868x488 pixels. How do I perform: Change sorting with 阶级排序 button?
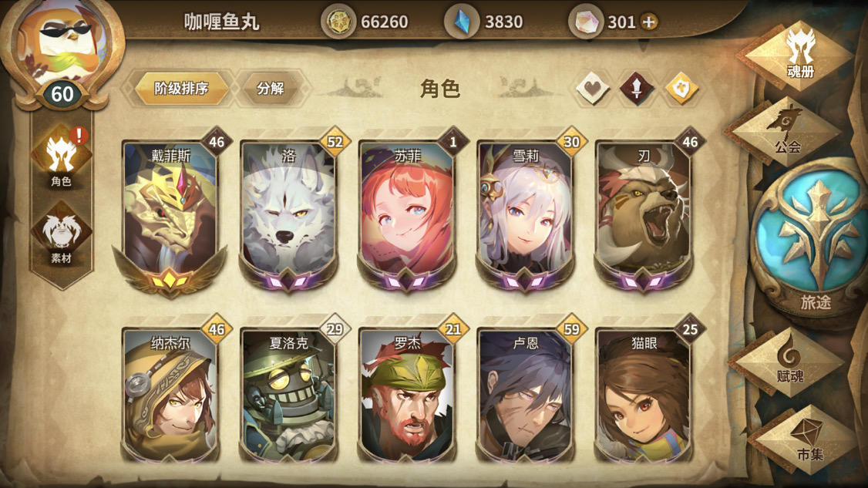[182, 88]
